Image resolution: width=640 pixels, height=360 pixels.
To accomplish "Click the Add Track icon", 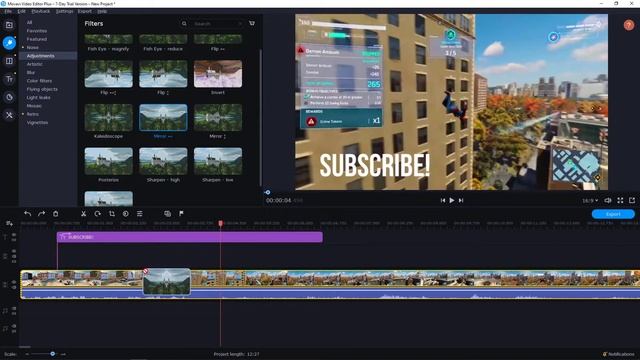I will pos(9,224).
